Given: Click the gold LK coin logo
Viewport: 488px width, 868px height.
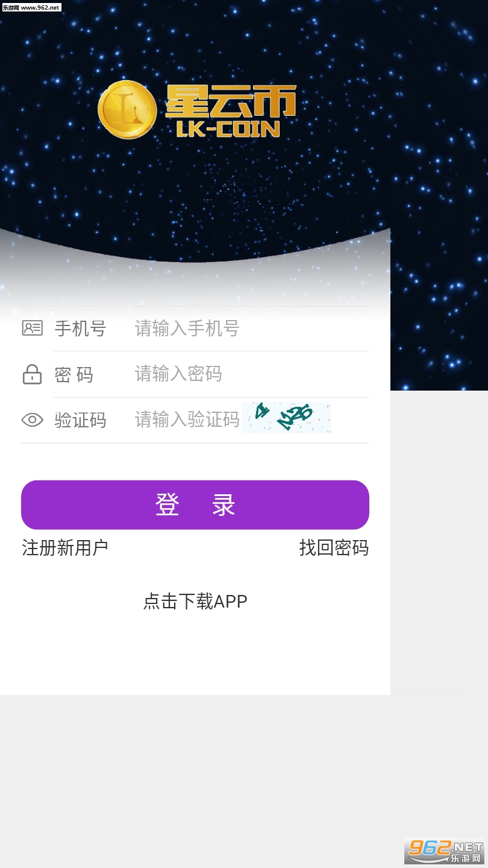Looking at the screenshot, I should (127, 110).
